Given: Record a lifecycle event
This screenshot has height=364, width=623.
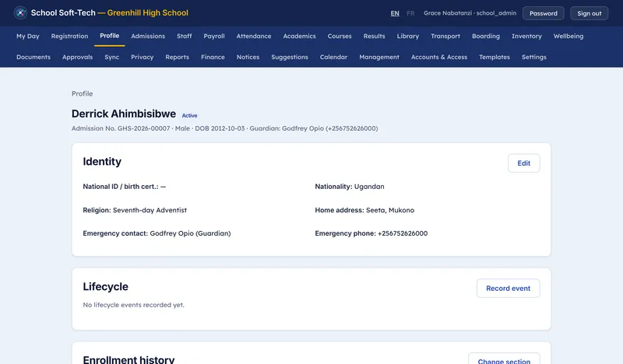Looking at the screenshot, I should coord(509,289).
